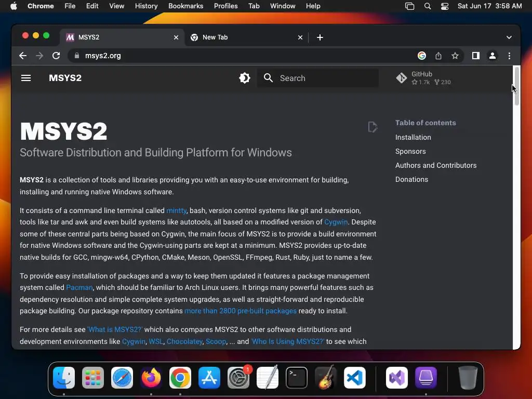Screen dimensions: 532x399
Task: Open the Chrome application menu
Action: [x=41, y=6]
